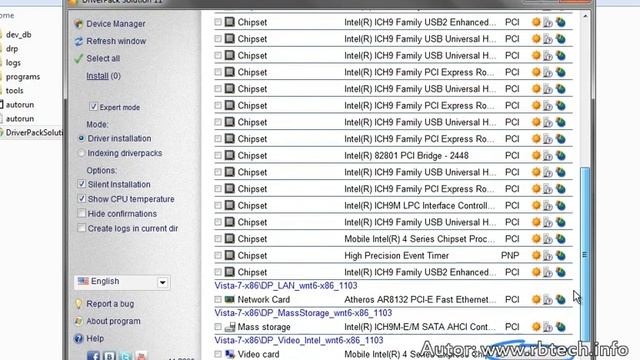Click orange gear icon in Atheros Network Card row
This screenshot has width=640, height=360.
coord(536,299)
